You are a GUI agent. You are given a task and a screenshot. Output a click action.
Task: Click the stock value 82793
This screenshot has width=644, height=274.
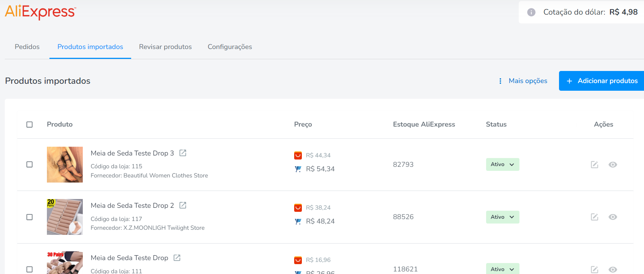pyautogui.click(x=403, y=165)
